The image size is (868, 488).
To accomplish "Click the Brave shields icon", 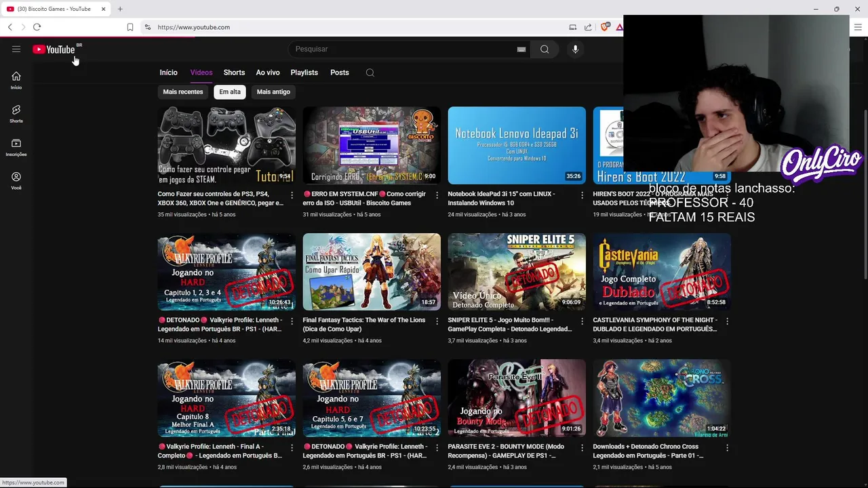I will (605, 27).
